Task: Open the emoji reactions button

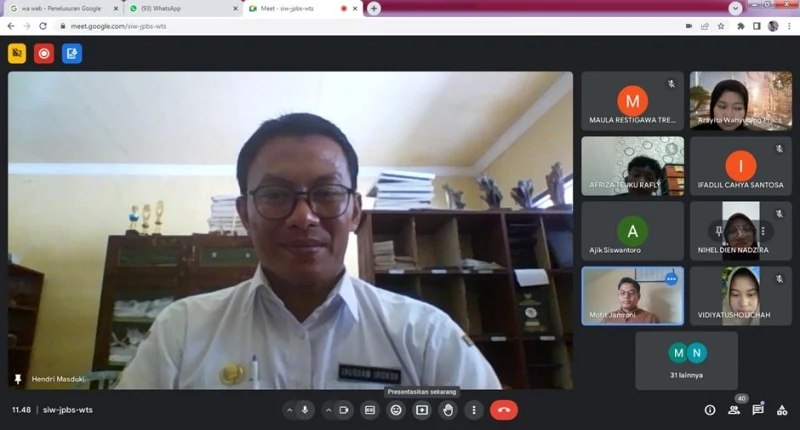Action: pos(396,410)
